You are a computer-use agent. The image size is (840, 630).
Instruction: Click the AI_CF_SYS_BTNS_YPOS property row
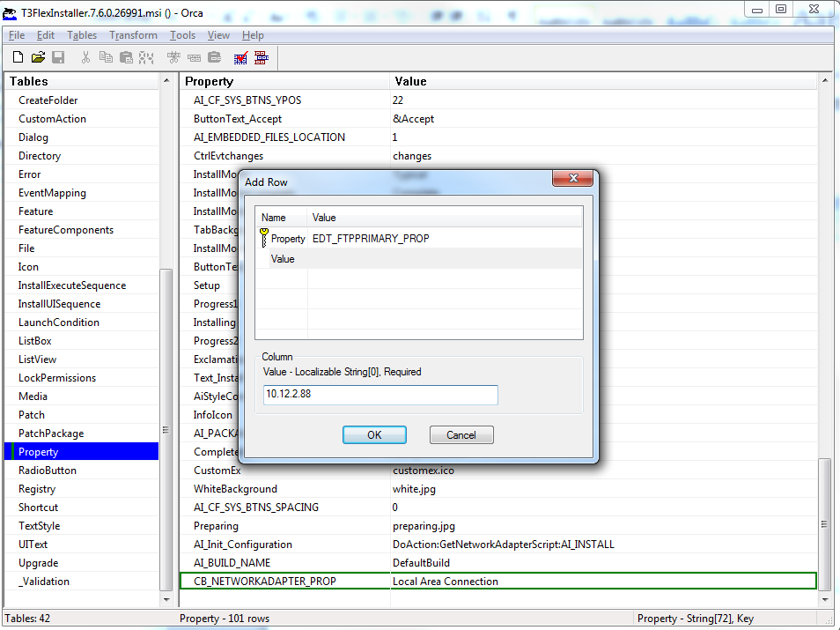point(498,100)
